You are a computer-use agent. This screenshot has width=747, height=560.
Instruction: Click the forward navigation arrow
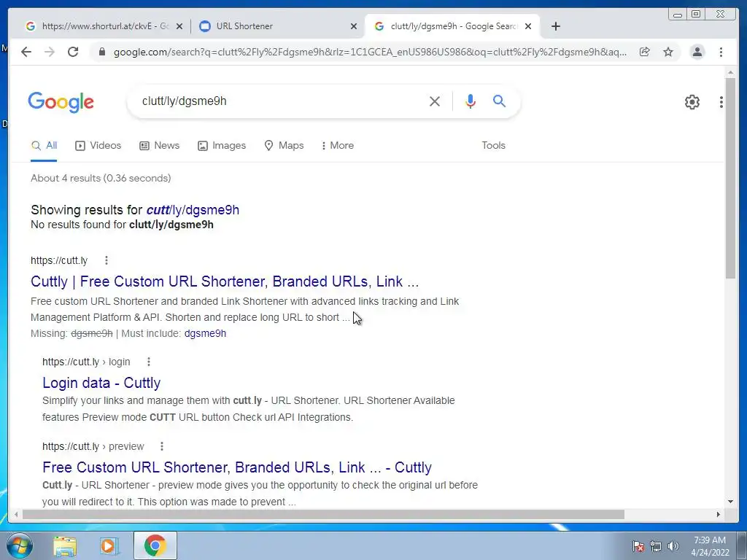[50, 52]
